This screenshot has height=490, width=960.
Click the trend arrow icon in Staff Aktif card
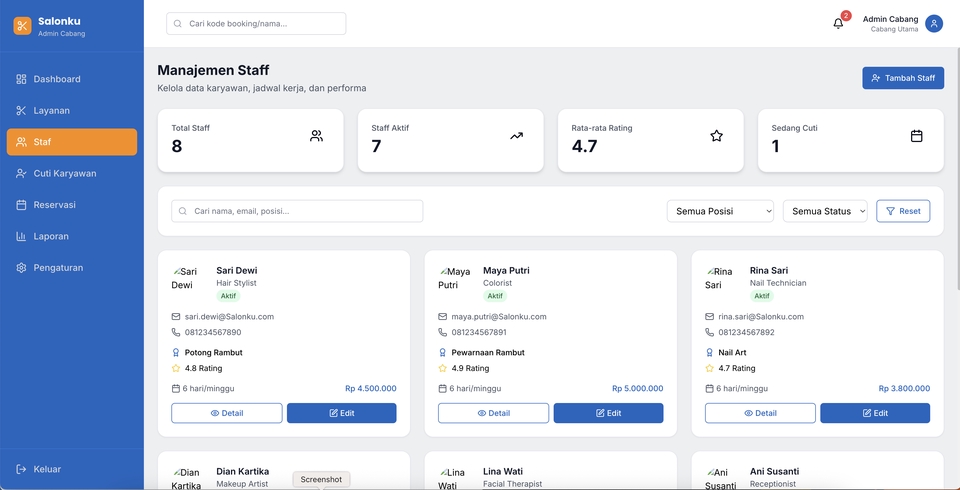(x=516, y=136)
